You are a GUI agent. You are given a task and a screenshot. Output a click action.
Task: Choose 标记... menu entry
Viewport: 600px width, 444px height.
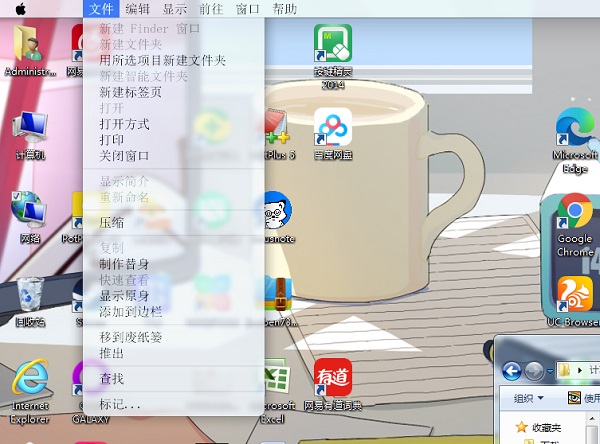[x=173, y=404]
